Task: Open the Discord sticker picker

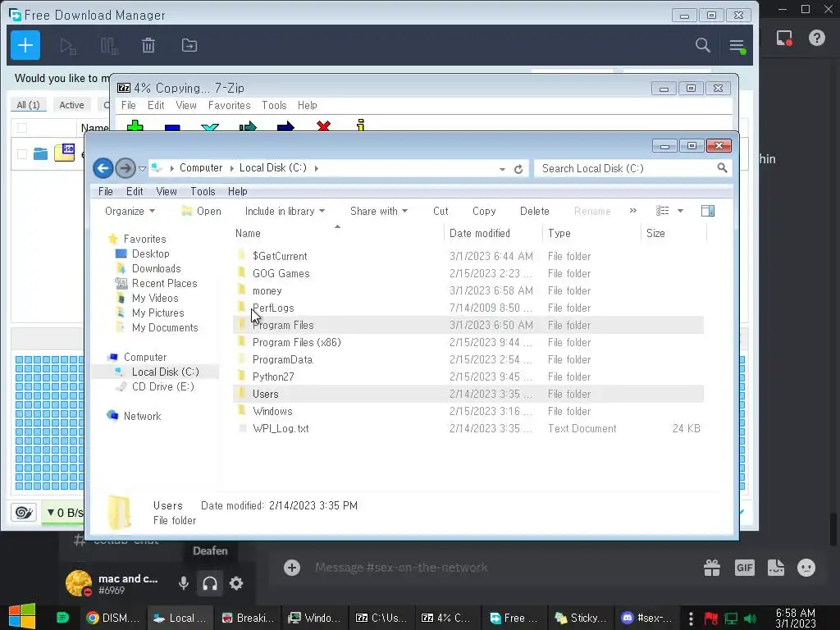Action: [x=776, y=568]
